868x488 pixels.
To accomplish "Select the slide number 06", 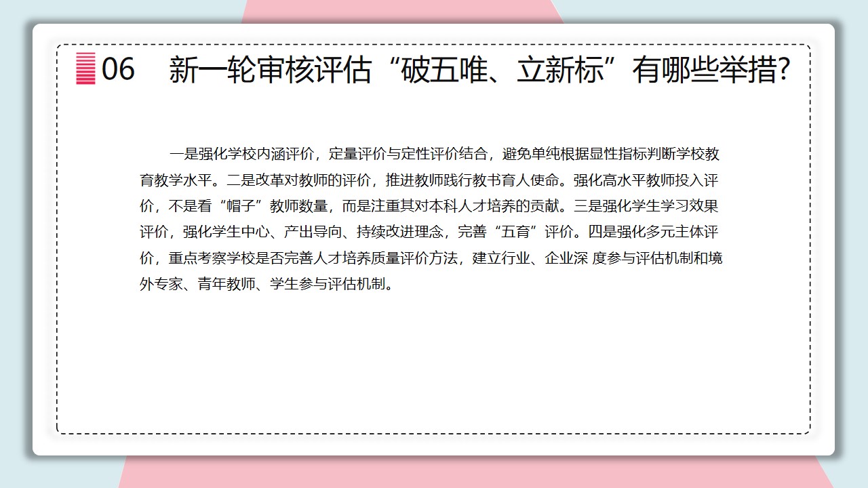I will (118, 69).
